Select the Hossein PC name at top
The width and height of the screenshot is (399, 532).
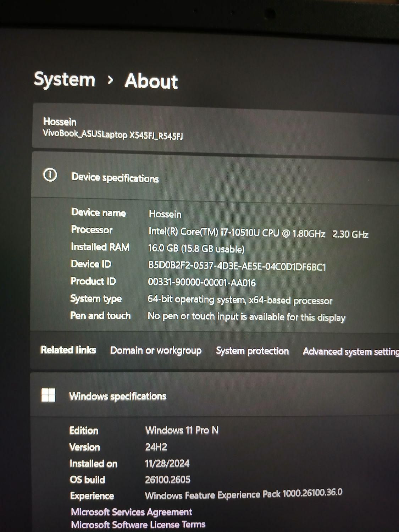pos(60,122)
